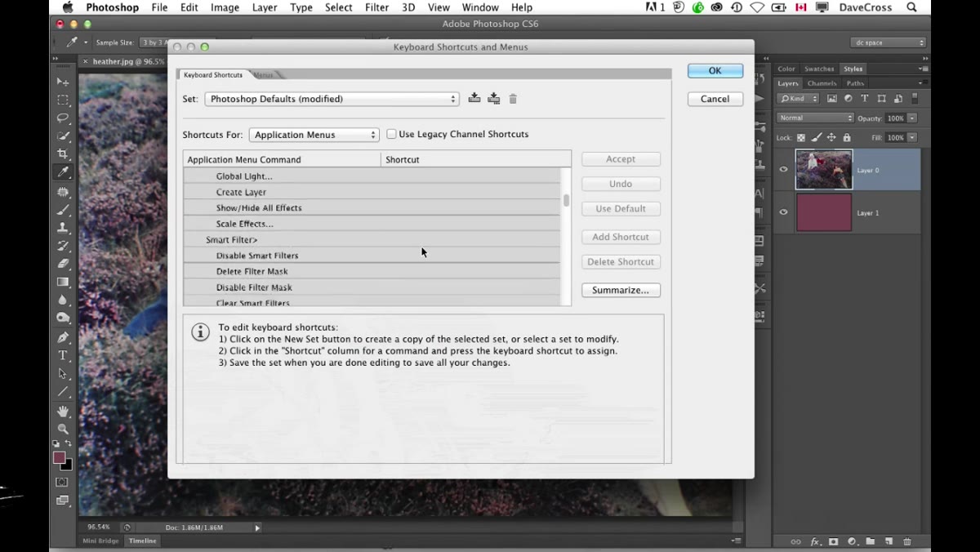Click Add layer mask icon
Viewport: 980px width, 552px height.
point(834,541)
